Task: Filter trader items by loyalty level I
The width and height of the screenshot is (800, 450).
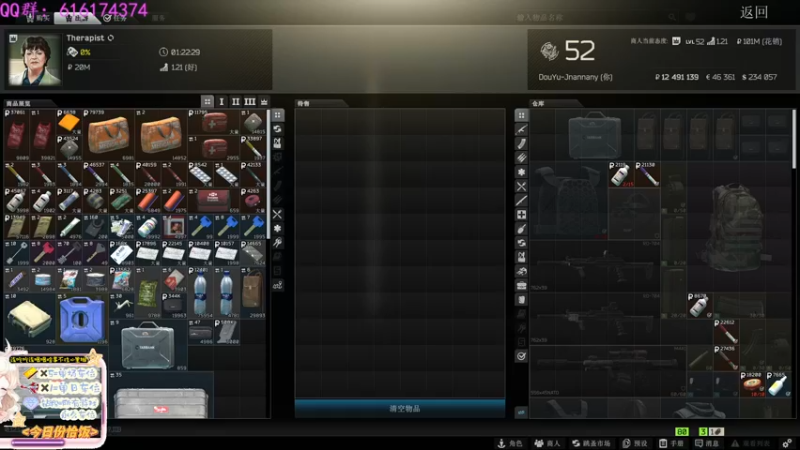Action: (x=221, y=102)
